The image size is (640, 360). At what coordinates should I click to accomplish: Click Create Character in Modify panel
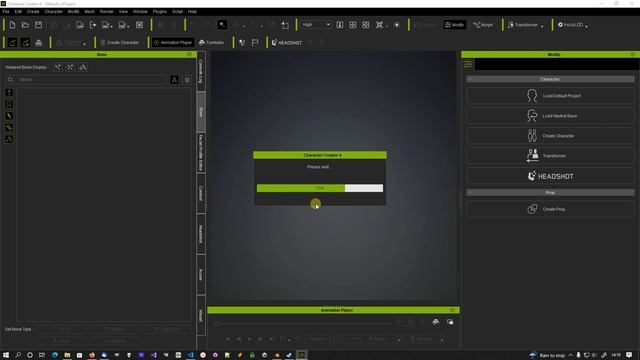[x=551, y=136]
